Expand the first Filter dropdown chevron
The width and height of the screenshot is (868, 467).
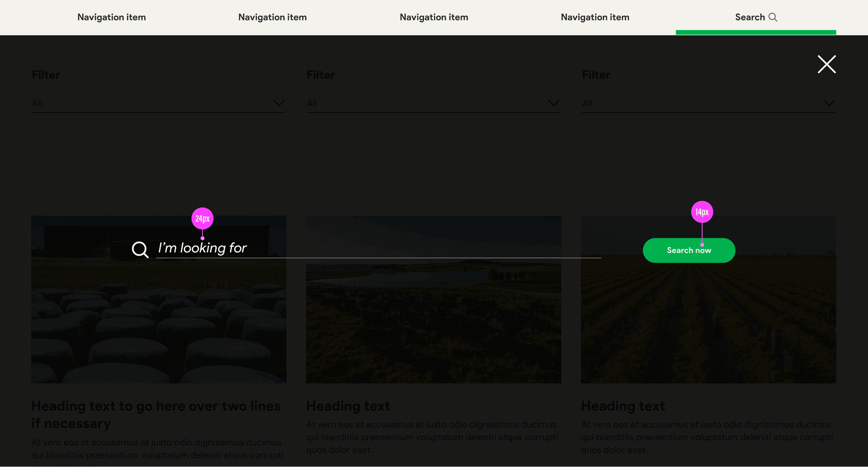pos(278,103)
